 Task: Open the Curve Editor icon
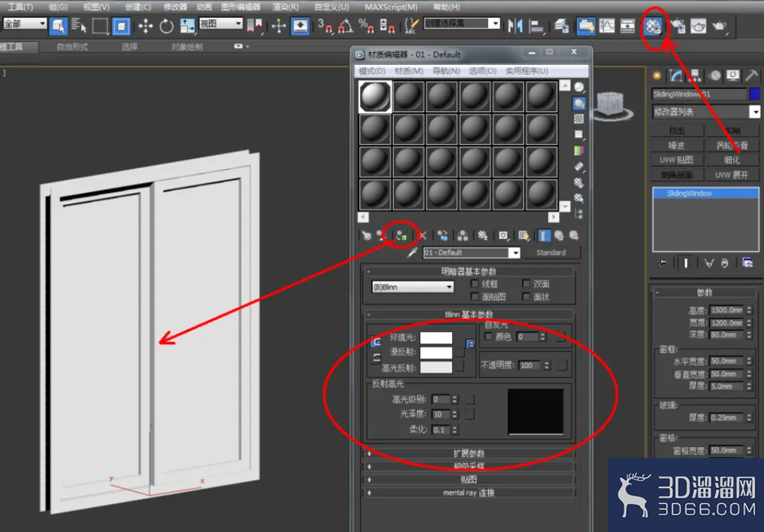click(607, 26)
